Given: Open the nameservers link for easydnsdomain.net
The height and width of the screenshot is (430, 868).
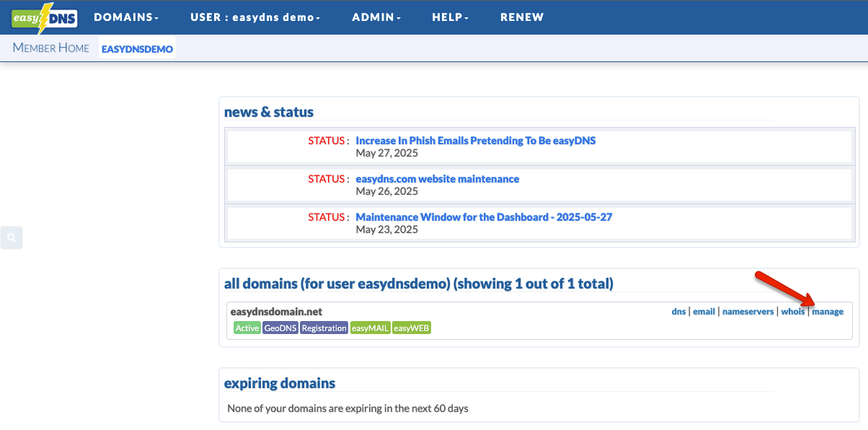Looking at the screenshot, I should [748, 312].
